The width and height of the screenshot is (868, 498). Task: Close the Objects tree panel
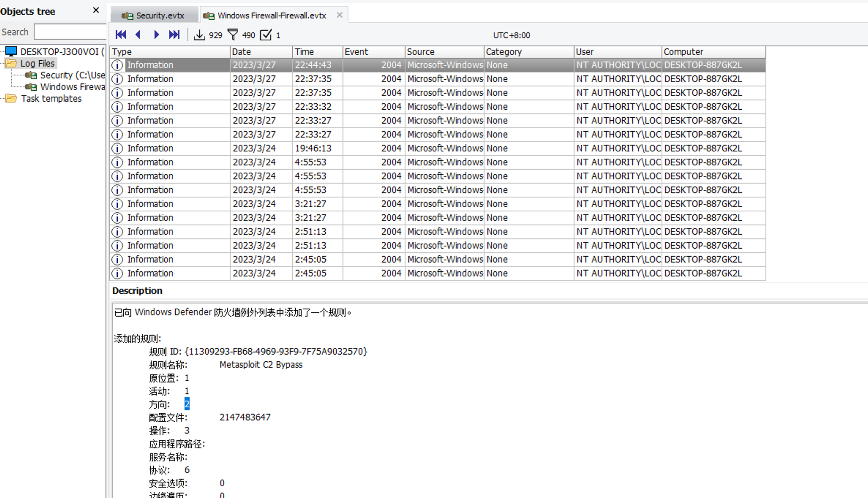click(x=96, y=11)
